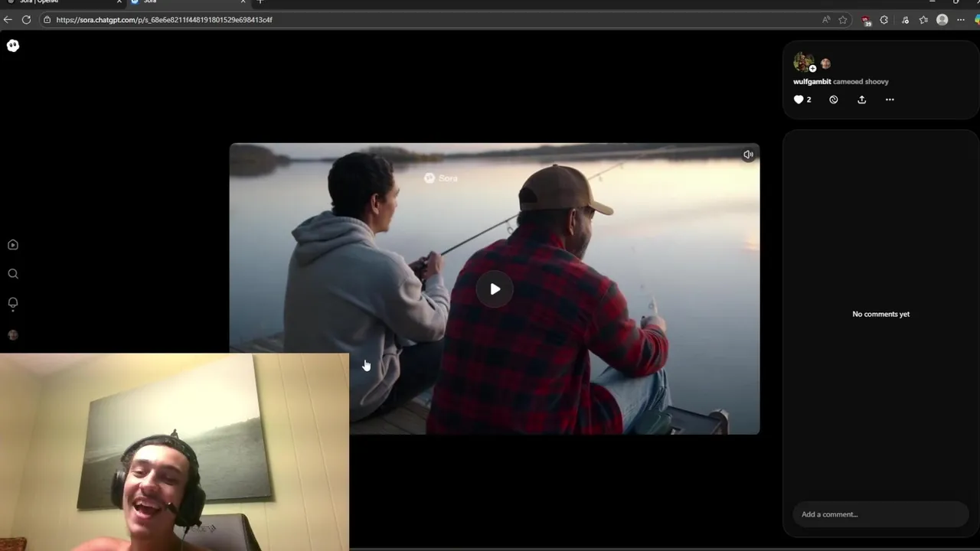980x551 pixels.
Task: Click the 'No comments yet' text
Action: 880,314
